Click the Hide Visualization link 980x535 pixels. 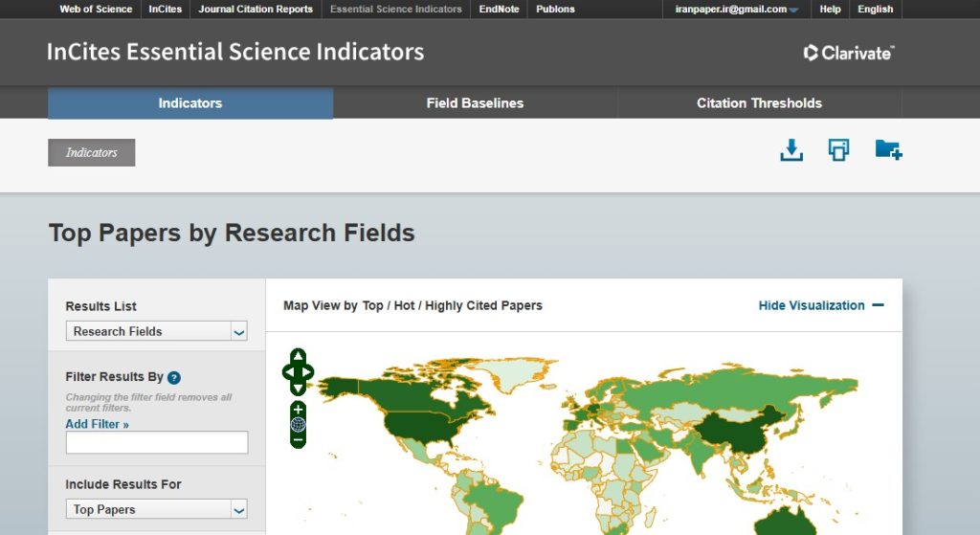click(x=812, y=305)
